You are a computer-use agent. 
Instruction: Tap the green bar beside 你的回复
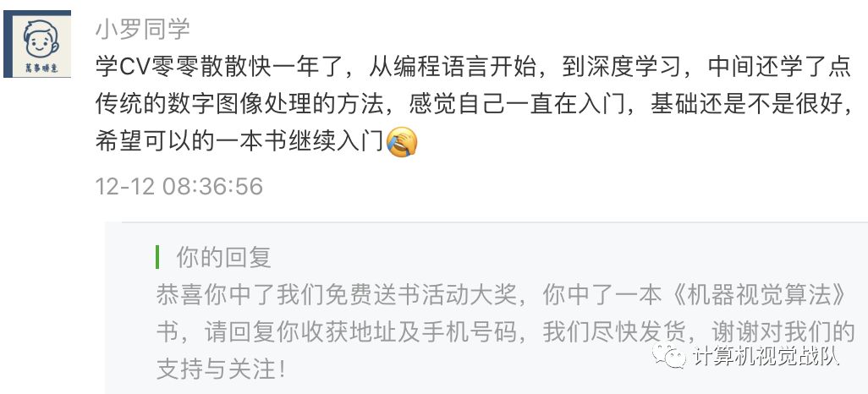[x=157, y=257]
